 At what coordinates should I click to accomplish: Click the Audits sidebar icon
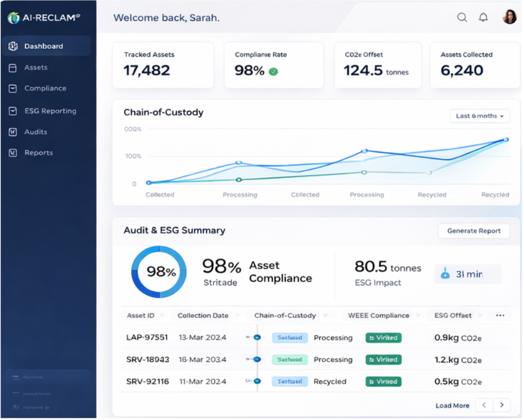click(x=13, y=132)
